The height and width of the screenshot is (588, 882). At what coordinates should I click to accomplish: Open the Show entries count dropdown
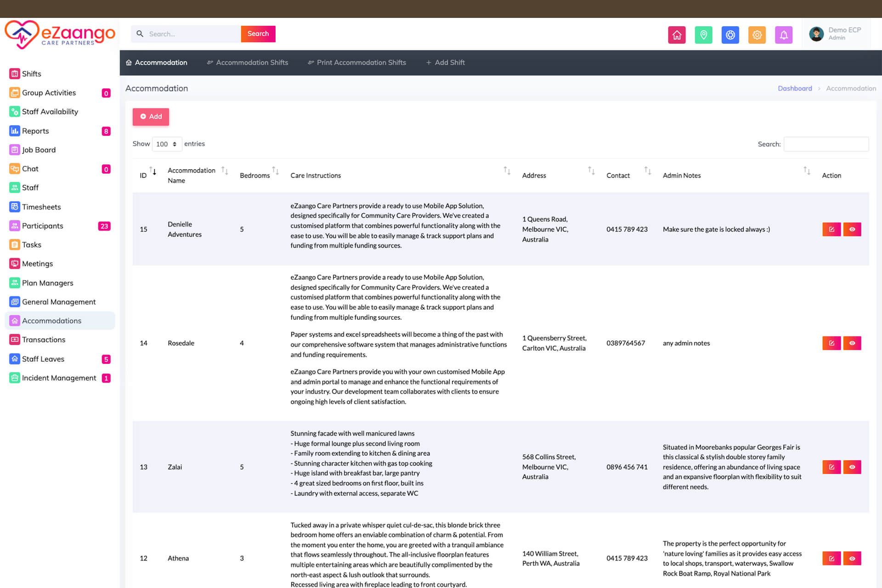point(167,144)
